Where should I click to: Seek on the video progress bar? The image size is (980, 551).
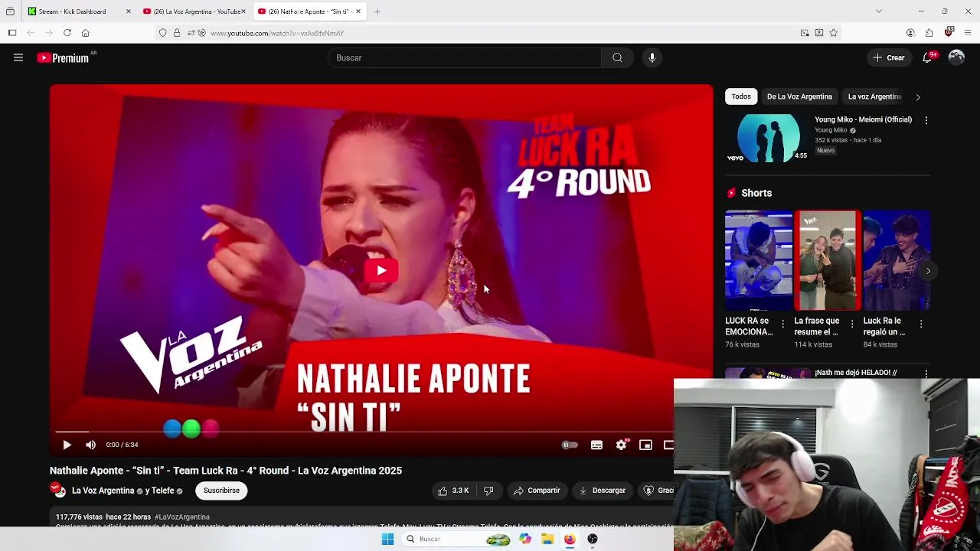click(x=364, y=432)
